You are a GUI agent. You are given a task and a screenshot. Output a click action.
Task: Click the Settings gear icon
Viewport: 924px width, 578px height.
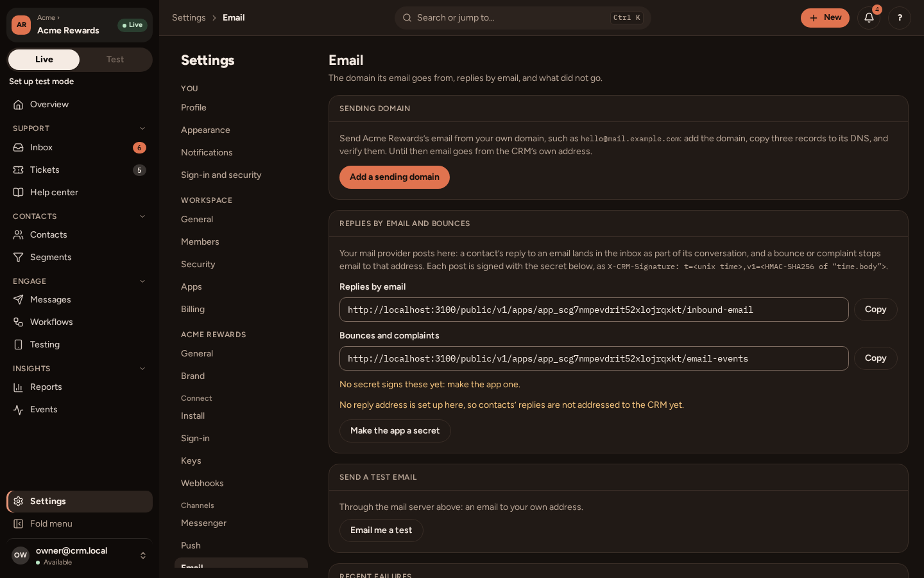click(19, 502)
